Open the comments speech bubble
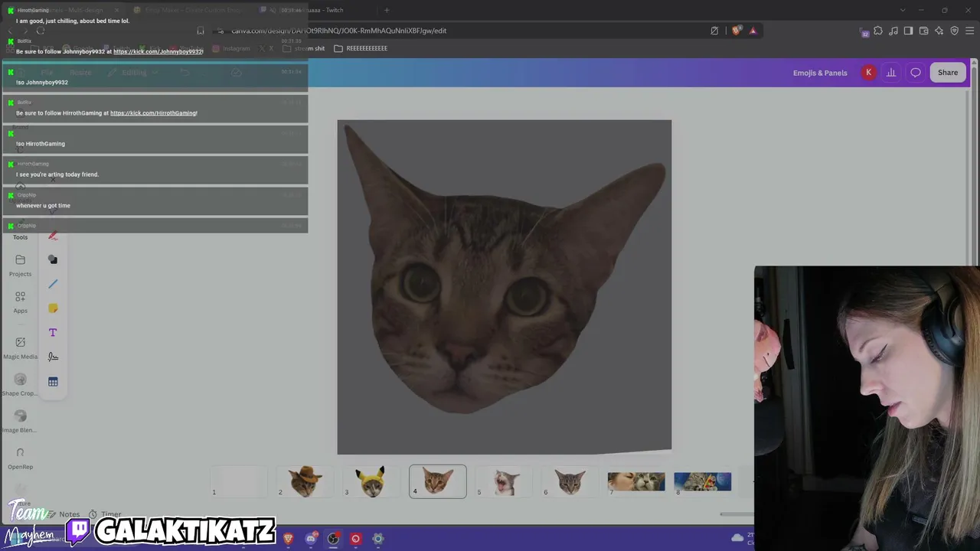980x551 pixels. coord(916,73)
